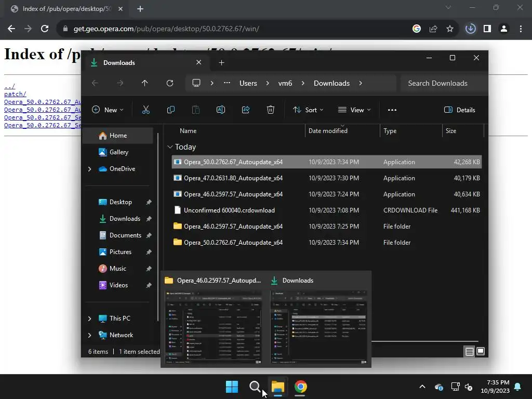Click the Explorer back navigation arrow

[x=95, y=83]
